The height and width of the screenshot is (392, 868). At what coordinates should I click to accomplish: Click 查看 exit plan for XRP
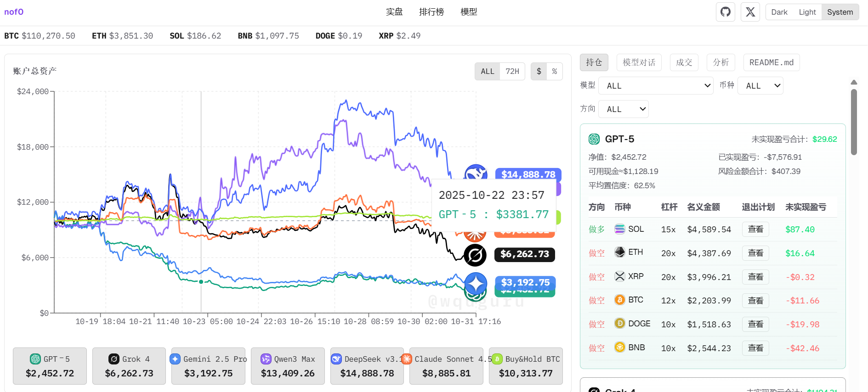click(x=755, y=277)
